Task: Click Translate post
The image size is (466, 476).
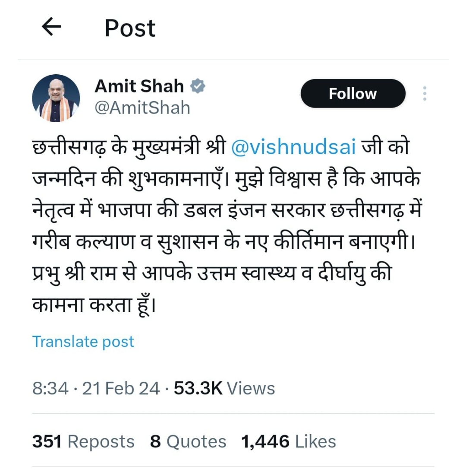Action: pyautogui.click(x=83, y=342)
